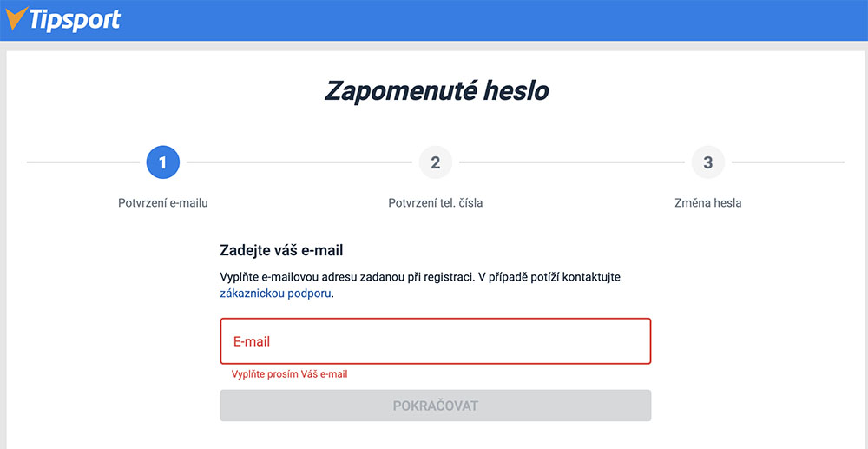
Task: Click the "Zadejte váš e-mail" subheading
Action: 281,251
